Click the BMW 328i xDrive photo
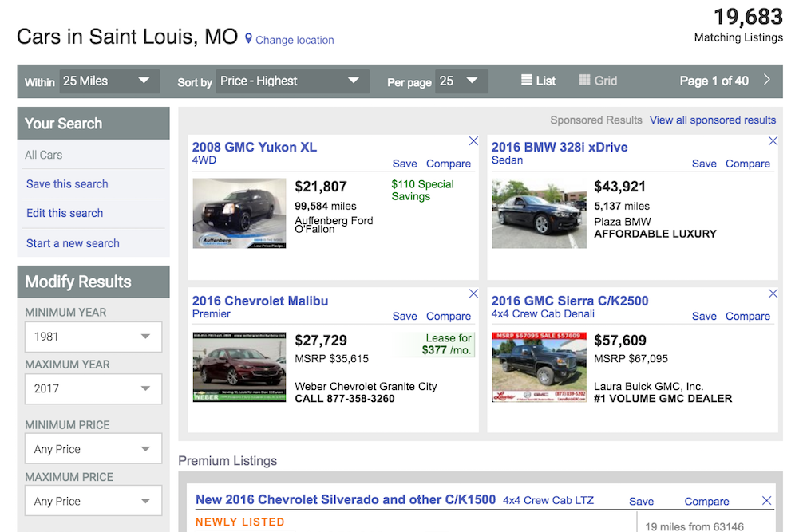This screenshot has height=532, width=799. pos(539,214)
